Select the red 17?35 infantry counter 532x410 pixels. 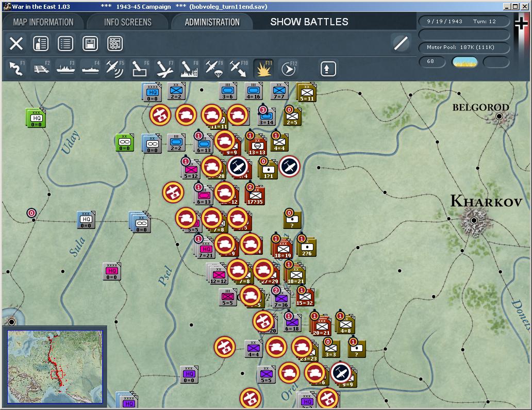(x=255, y=195)
